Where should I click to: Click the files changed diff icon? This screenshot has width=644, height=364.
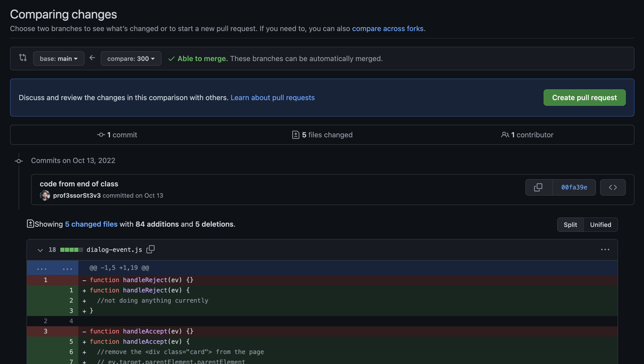[296, 135]
